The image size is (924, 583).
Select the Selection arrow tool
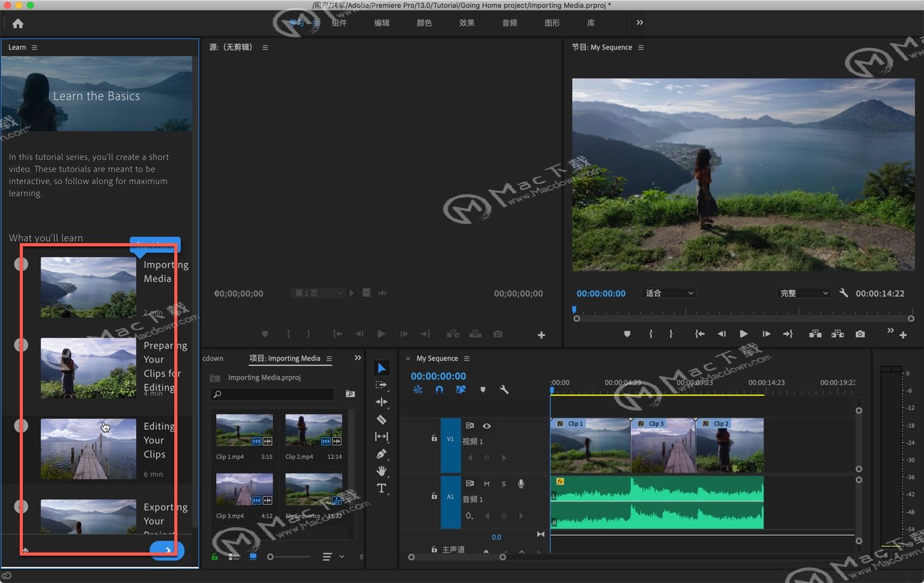point(382,368)
